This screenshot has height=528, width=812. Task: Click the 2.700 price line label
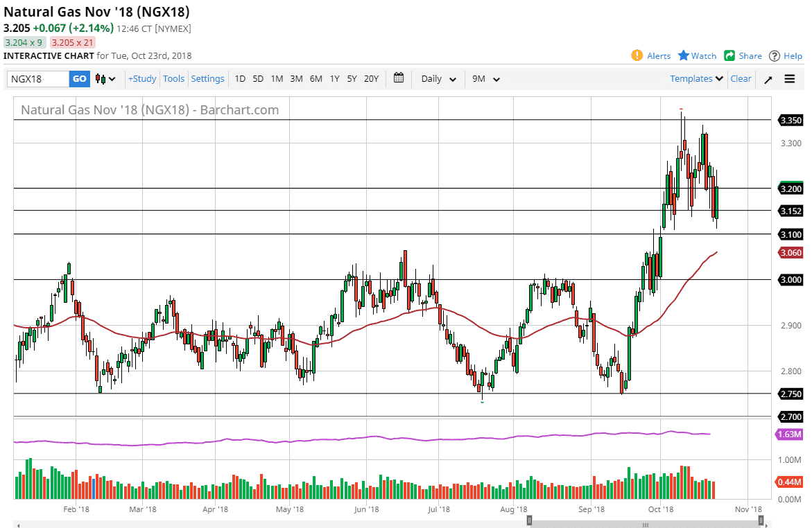tap(791, 416)
